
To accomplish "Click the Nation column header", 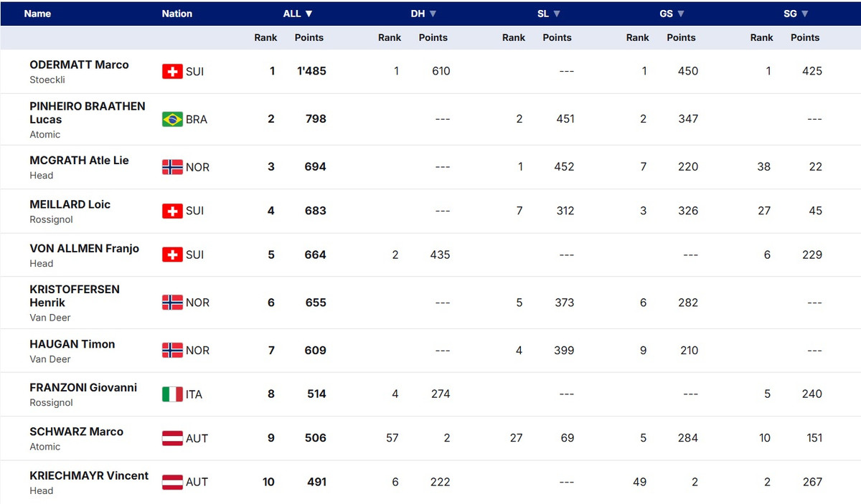I will [177, 14].
